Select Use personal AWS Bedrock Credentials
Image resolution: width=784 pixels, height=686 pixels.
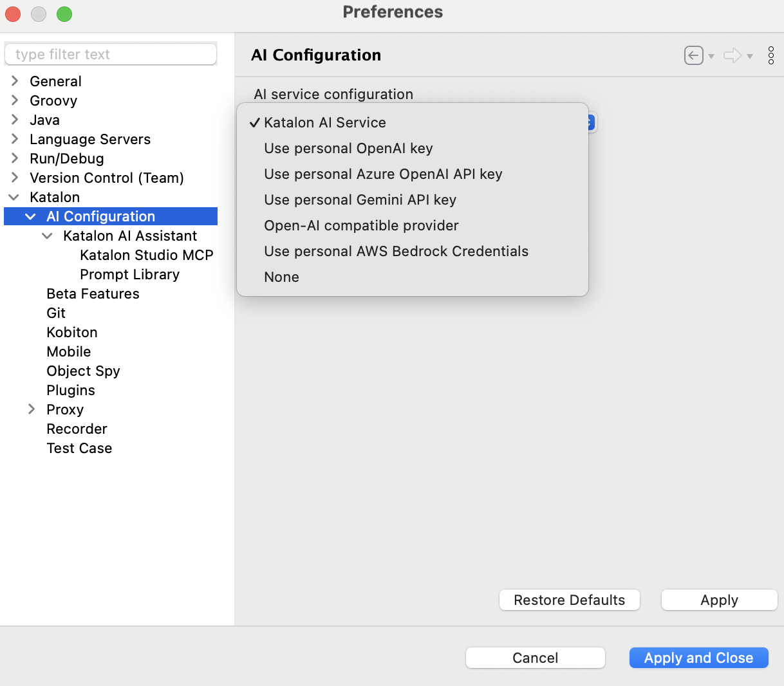pyautogui.click(x=396, y=252)
